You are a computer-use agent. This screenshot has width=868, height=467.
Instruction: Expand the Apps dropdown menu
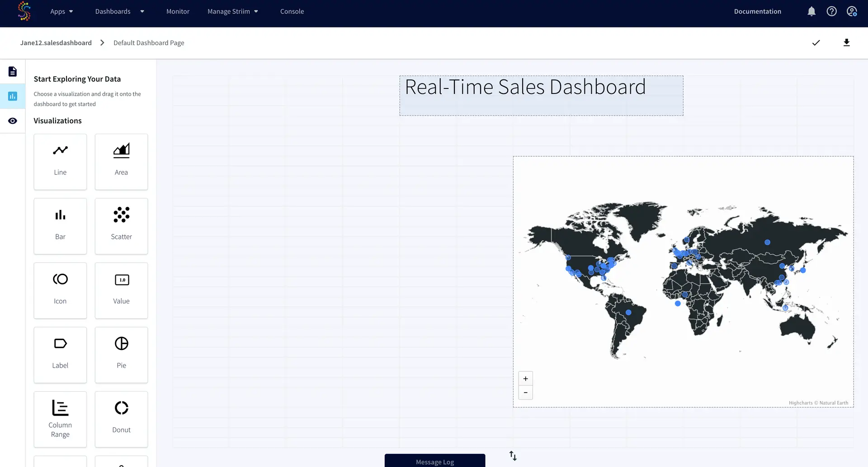pos(61,11)
